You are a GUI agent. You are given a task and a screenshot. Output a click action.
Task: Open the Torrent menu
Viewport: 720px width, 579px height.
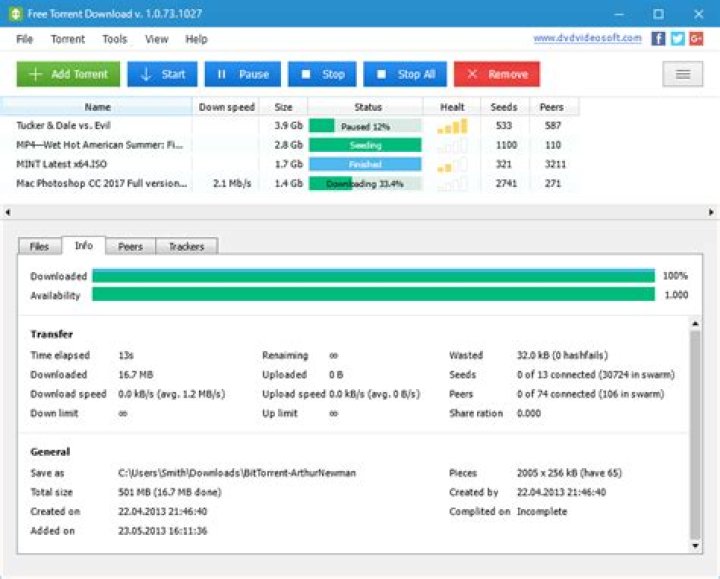[x=68, y=39]
